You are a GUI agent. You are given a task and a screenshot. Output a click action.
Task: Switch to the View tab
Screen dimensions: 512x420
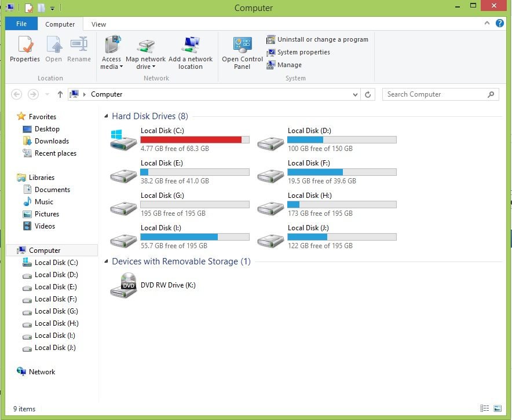[98, 24]
